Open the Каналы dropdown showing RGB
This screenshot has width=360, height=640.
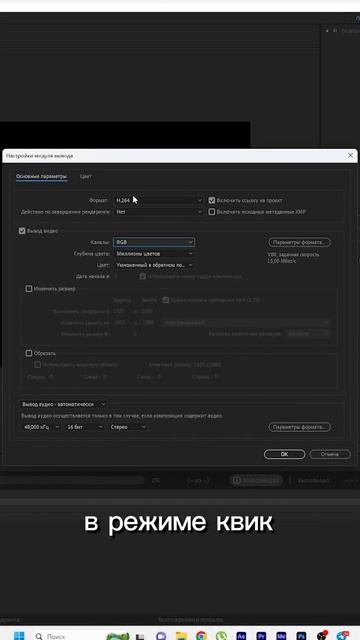(x=154, y=242)
